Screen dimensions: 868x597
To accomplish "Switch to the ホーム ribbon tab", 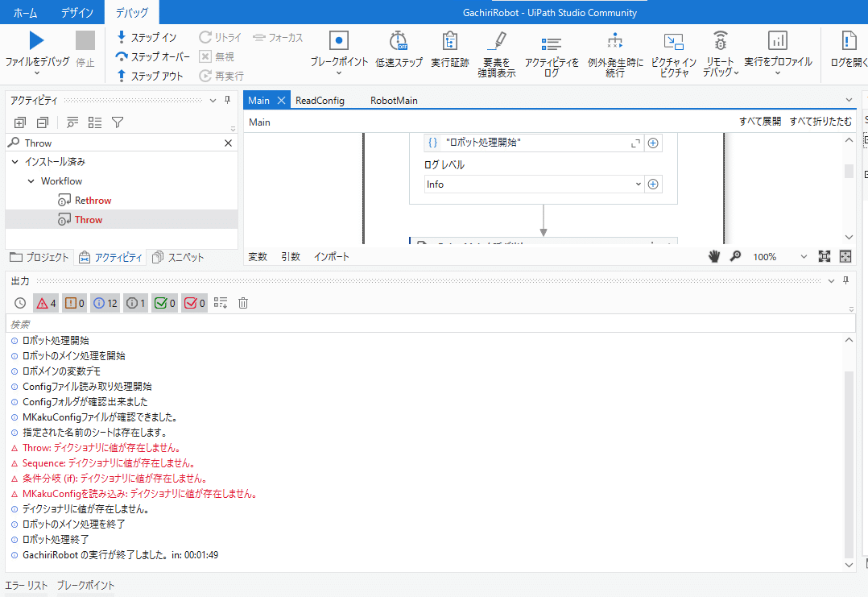I will (26, 12).
